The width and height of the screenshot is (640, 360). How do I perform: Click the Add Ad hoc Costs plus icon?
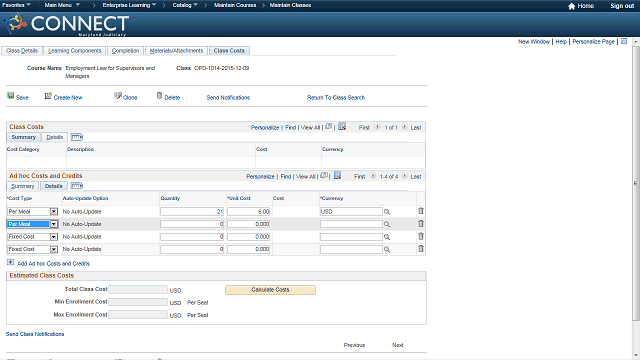(11, 262)
